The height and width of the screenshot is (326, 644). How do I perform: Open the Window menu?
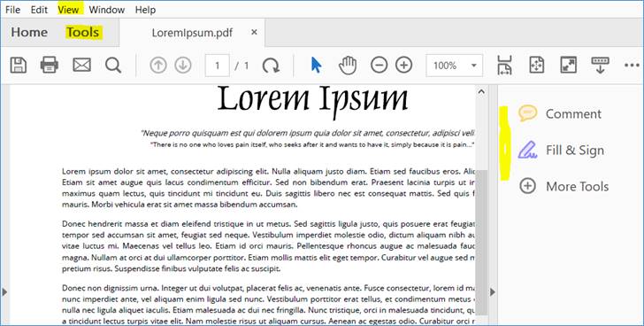pyautogui.click(x=107, y=10)
